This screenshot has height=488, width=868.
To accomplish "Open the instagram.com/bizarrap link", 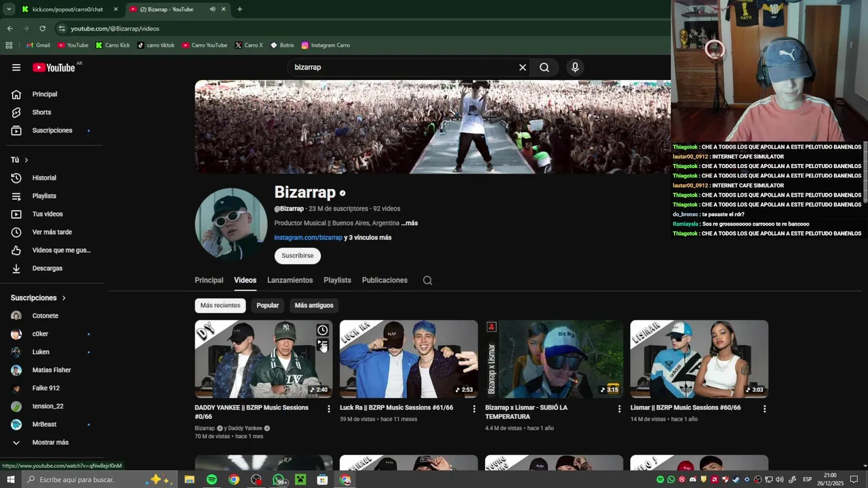I will tap(309, 238).
